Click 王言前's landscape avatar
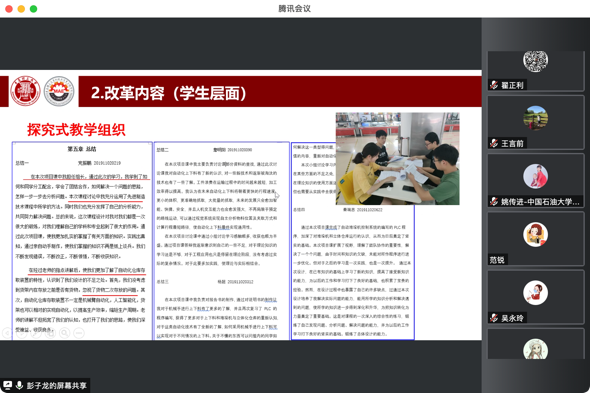Screen dimensions: 590x393 (x=535, y=118)
